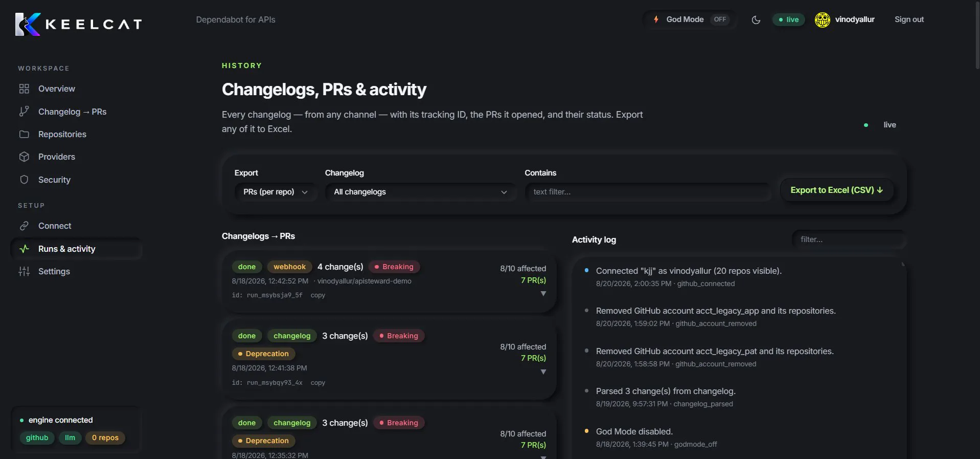This screenshot has height=459, width=980.
Task: Click the vinodyallur/apisteward-demo repo text
Action: point(364,281)
